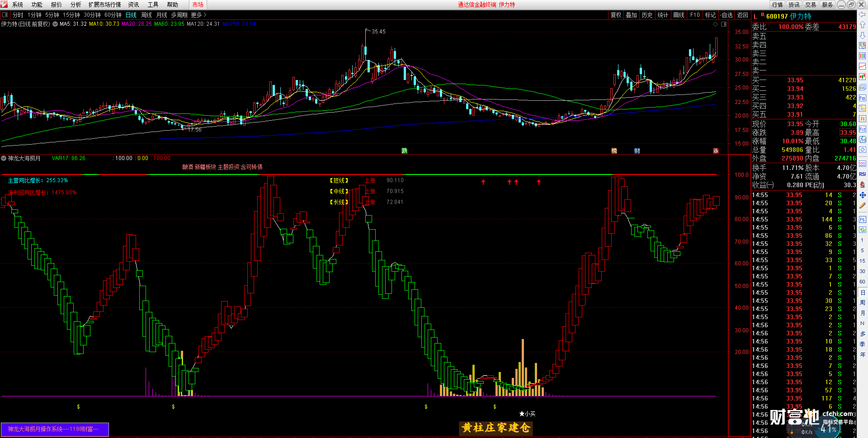
Task: Click the red line chart sidebar icon
Action: coord(862,66)
